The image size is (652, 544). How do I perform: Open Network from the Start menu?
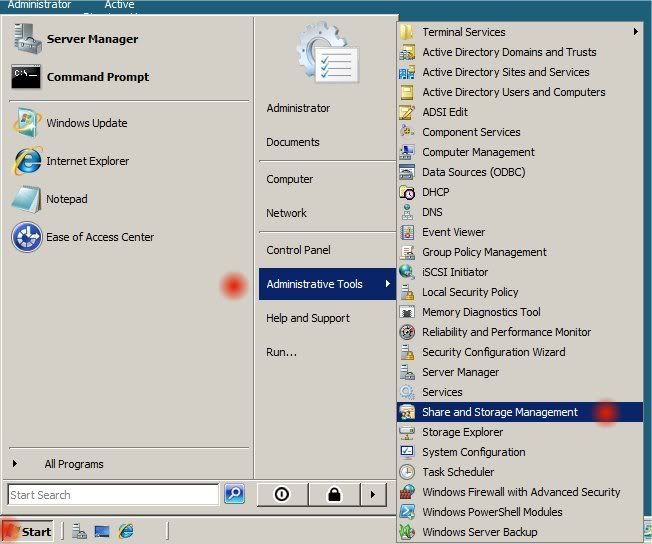[x=286, y=213]
